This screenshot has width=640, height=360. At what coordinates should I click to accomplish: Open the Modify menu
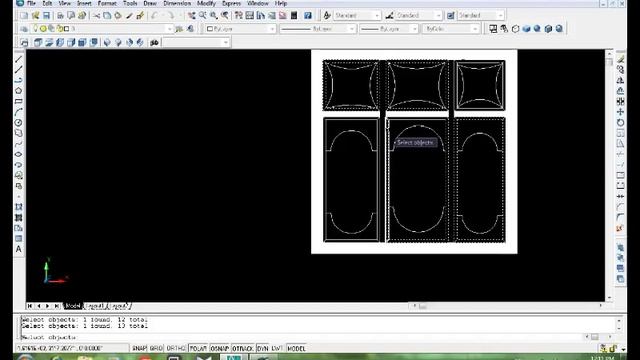click(x=206, y=3)
